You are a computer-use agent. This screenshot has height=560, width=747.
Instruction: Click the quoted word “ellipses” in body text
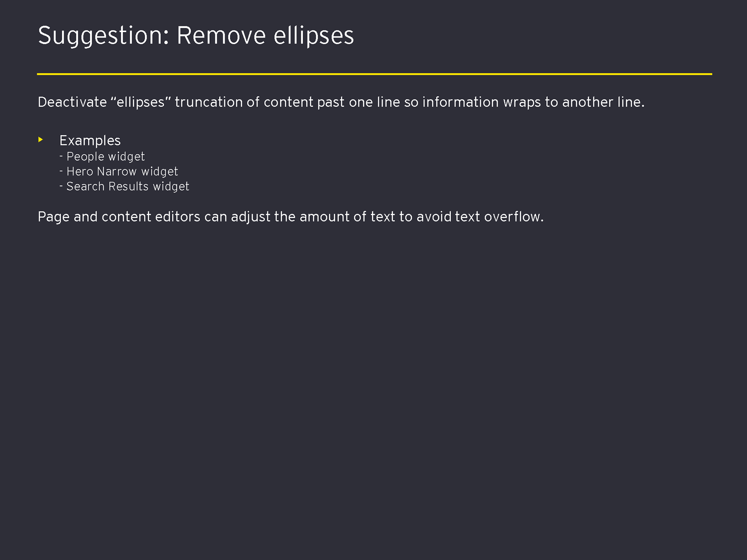tap(140, 102)
